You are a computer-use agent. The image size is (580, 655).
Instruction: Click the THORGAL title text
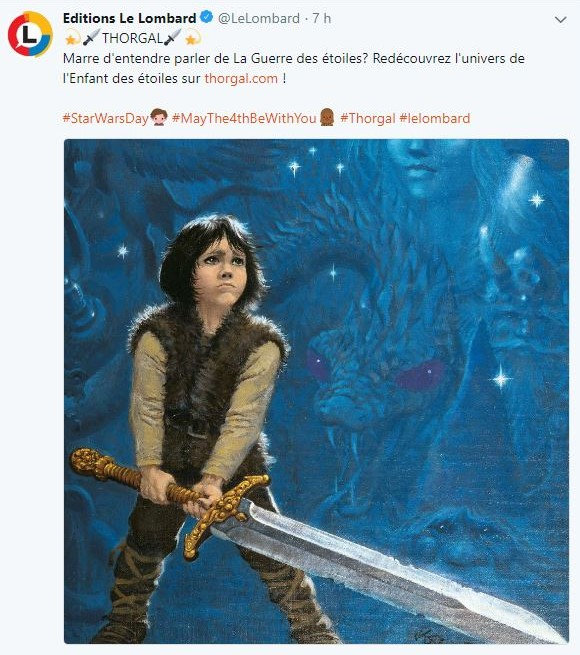coord(132,38)
